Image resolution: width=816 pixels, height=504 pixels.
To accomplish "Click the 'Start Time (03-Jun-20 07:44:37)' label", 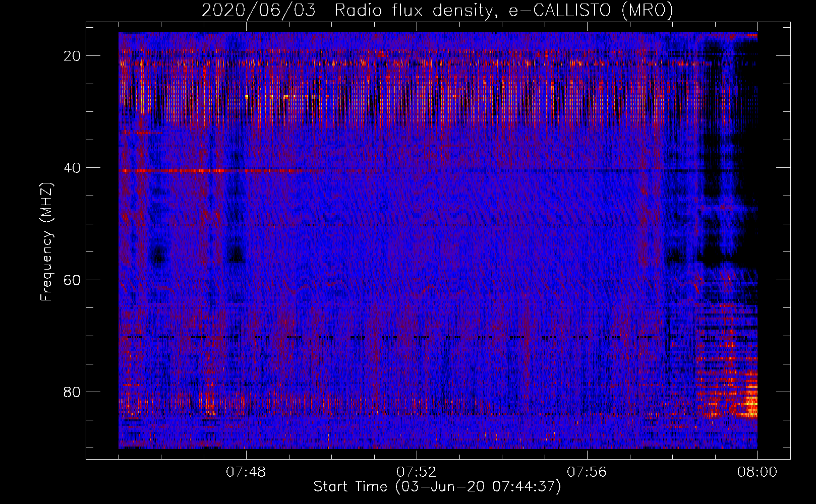I will pyautogui.click(x=437, y=487).
